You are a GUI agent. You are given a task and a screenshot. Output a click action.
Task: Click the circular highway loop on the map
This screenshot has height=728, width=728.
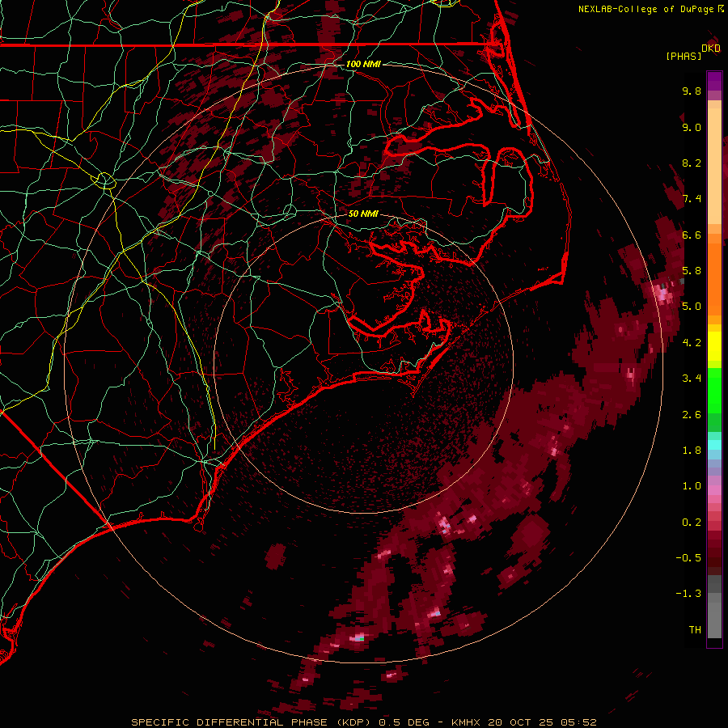105,180
